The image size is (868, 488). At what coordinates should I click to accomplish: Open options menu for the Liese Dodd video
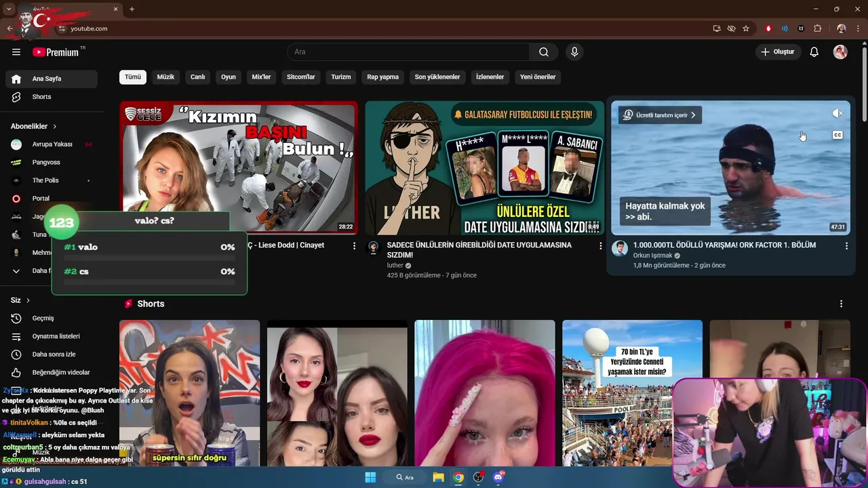(354, 246)
